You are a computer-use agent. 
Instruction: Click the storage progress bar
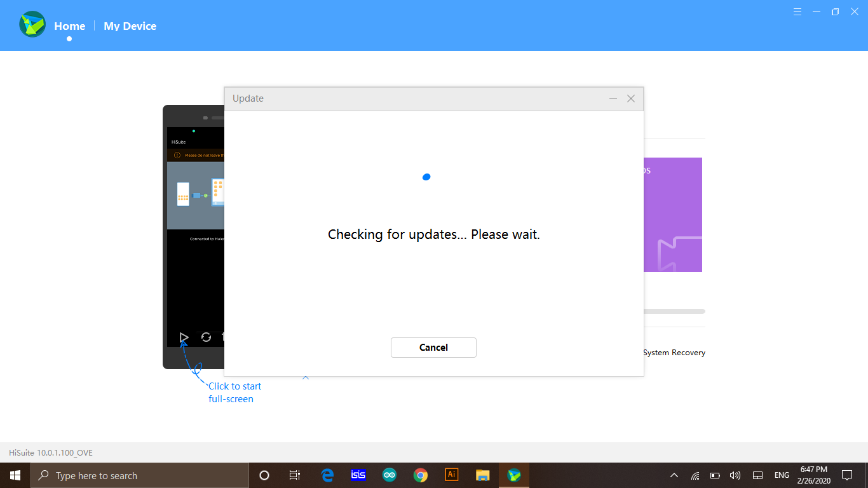pyautogui.click(x=674, y=311)
